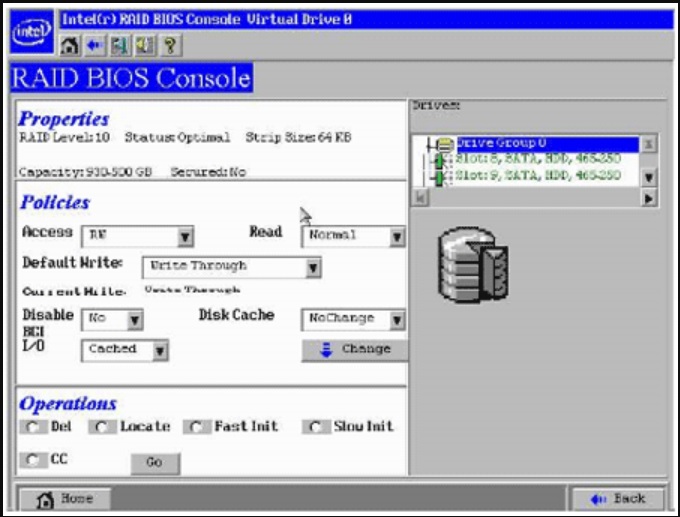
Task: Click the Drives list scroll left arrow
Action: tap(420, 198)
